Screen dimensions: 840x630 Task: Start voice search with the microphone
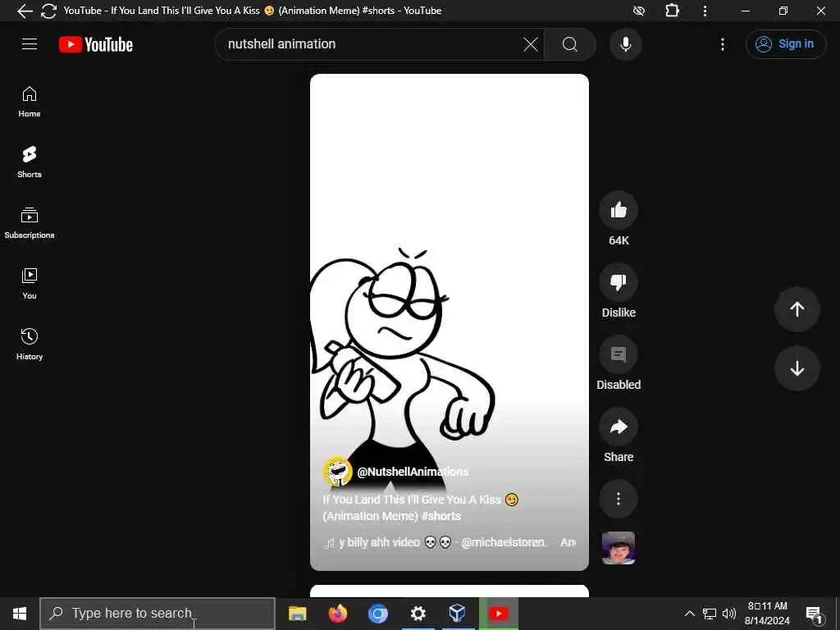(625, 44)
